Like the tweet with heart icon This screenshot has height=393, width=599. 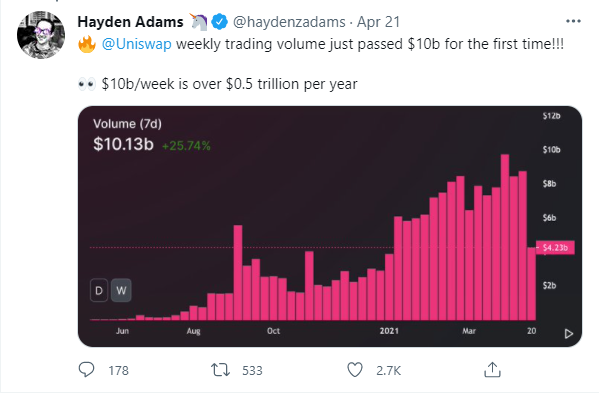(355, 370)
